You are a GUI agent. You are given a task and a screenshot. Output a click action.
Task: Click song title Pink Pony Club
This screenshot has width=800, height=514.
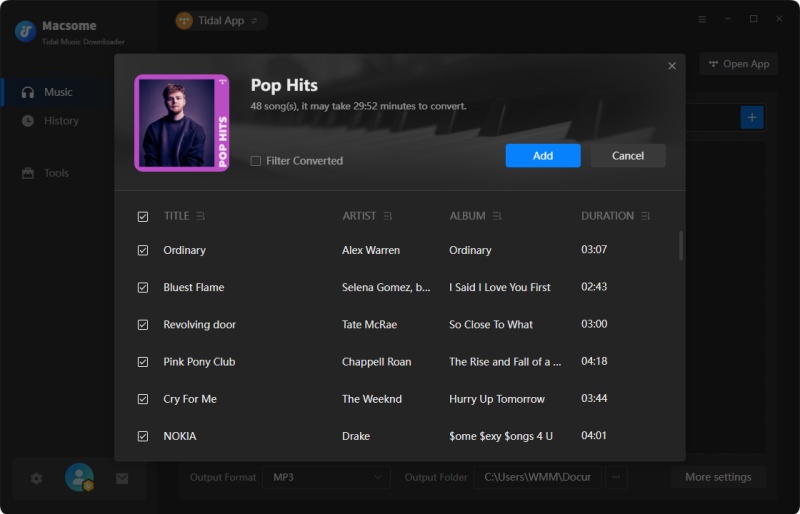point(199,362)
